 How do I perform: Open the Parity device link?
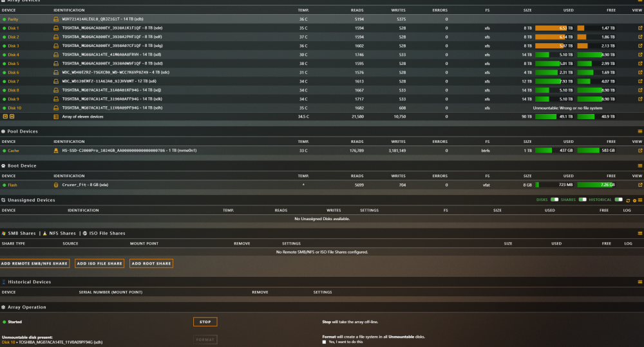13,19
